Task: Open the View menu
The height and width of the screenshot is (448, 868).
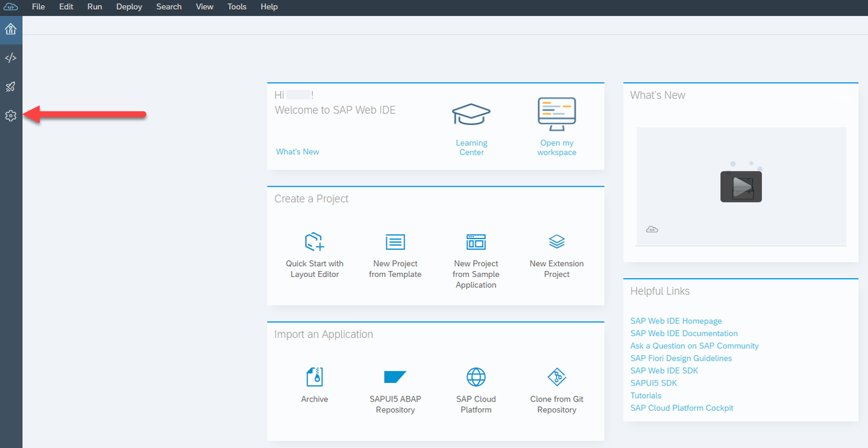Action: [205, 7]
